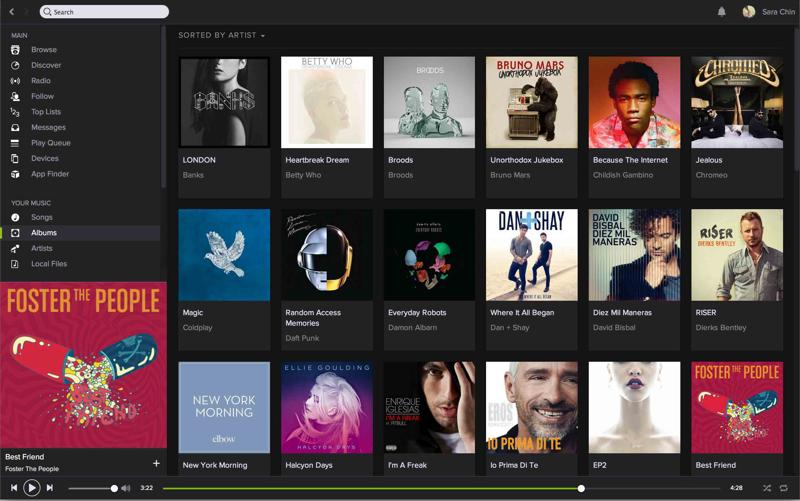Click the Betty Who artist link
Image resolution: width=800 pixels, height=501 pixels.
tap(303, 175)
